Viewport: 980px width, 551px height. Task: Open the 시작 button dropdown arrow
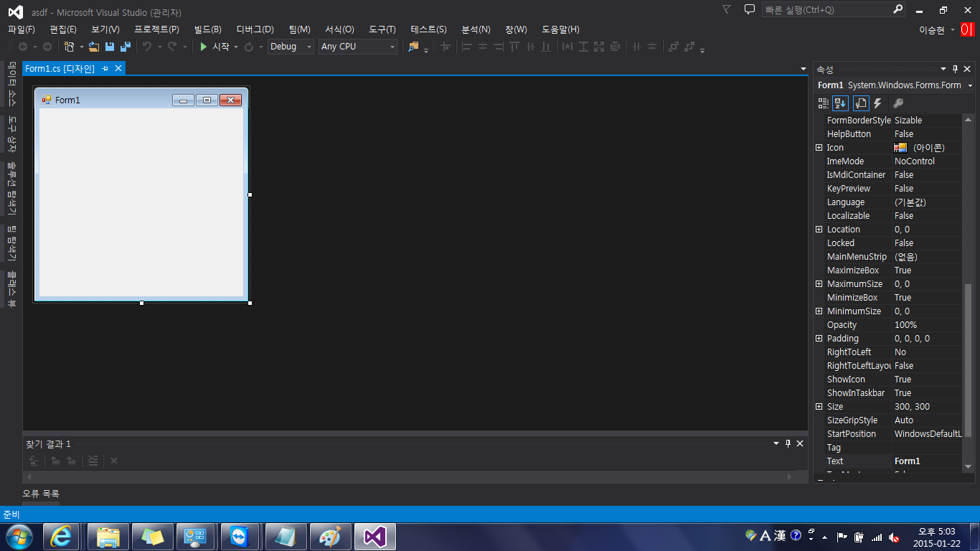click(236, 47)
